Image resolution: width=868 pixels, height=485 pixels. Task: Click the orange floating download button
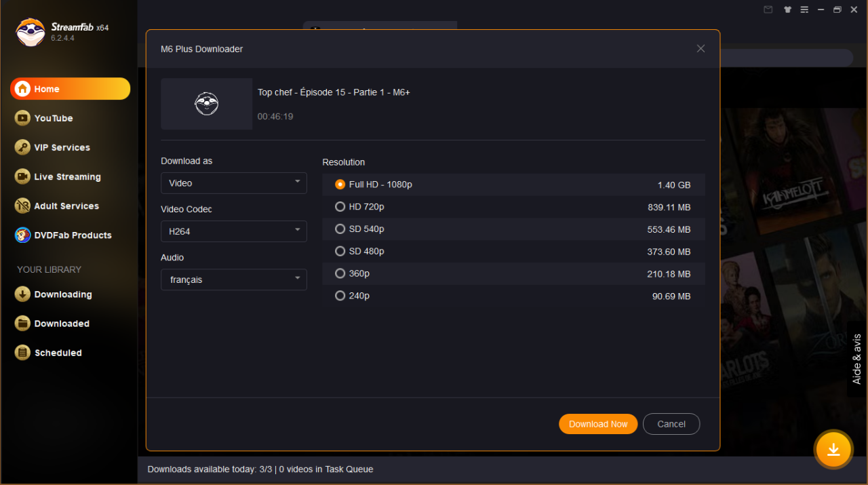click(x=833, y=450)
